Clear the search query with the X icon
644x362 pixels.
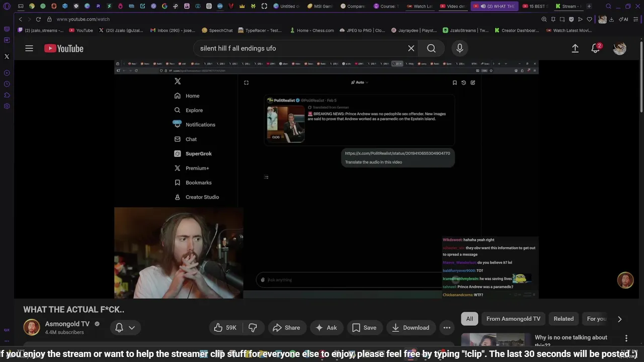(411, 48)
